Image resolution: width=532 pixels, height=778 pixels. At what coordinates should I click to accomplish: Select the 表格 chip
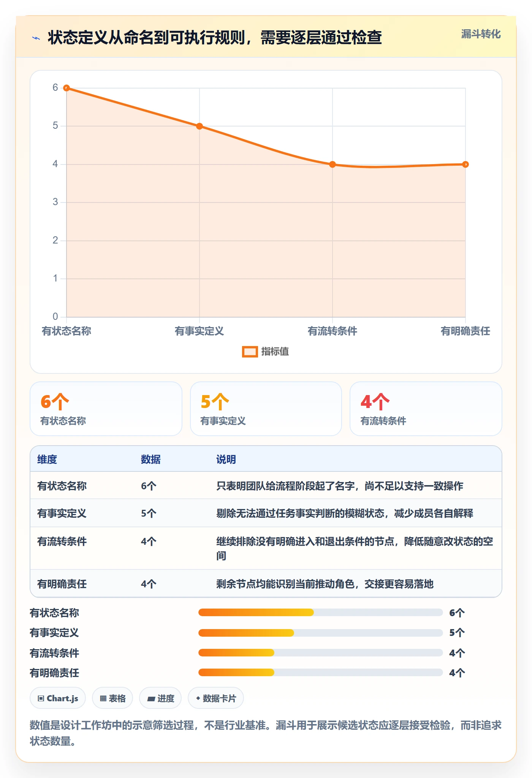[112, 698]
